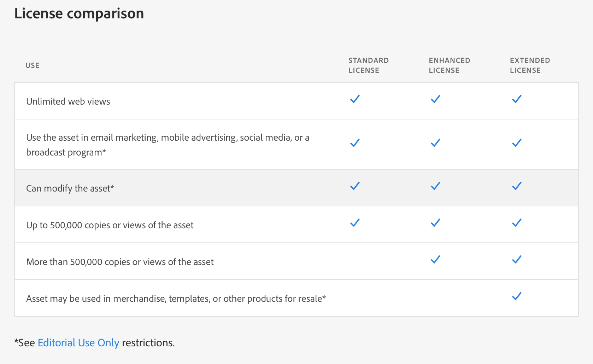Click Extended checkmark for More than 500,000 copies

pos(517,260)
